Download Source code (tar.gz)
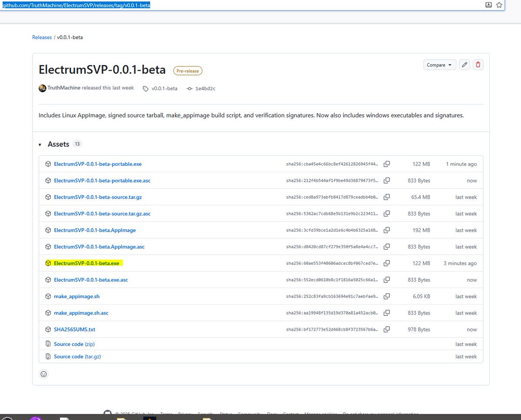This screenshot has height=420, width=521. 77,357
